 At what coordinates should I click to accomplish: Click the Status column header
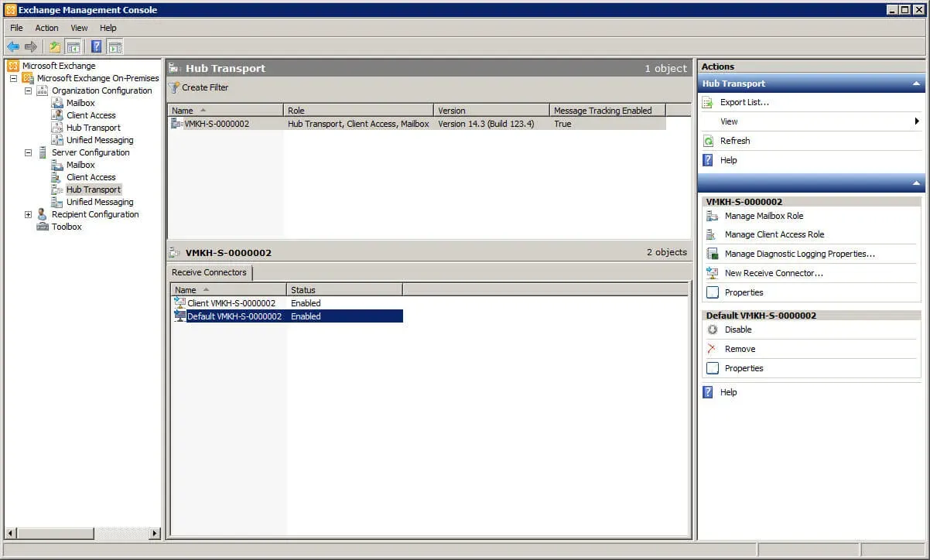[x=344, y=290]
